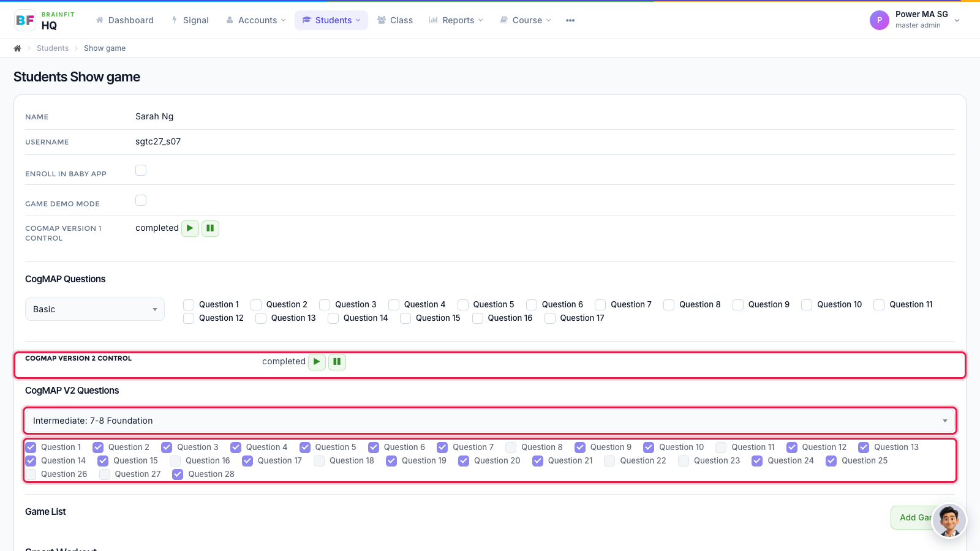This screenshot has height=551, width=980.
Task: Expand the Students menu
Action: tap(331, 20)
